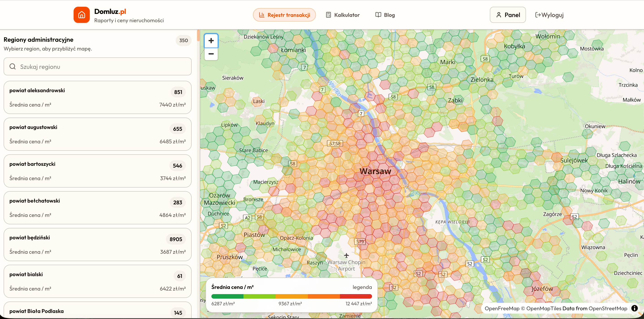Click the Marki label on the map

(x=448, y=62)
